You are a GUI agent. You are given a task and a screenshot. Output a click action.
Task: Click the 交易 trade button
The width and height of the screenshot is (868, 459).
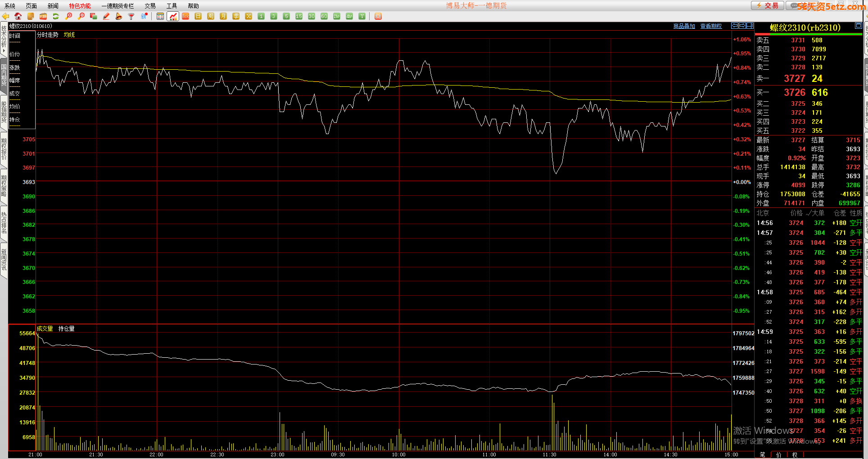[x=767, y=5]
